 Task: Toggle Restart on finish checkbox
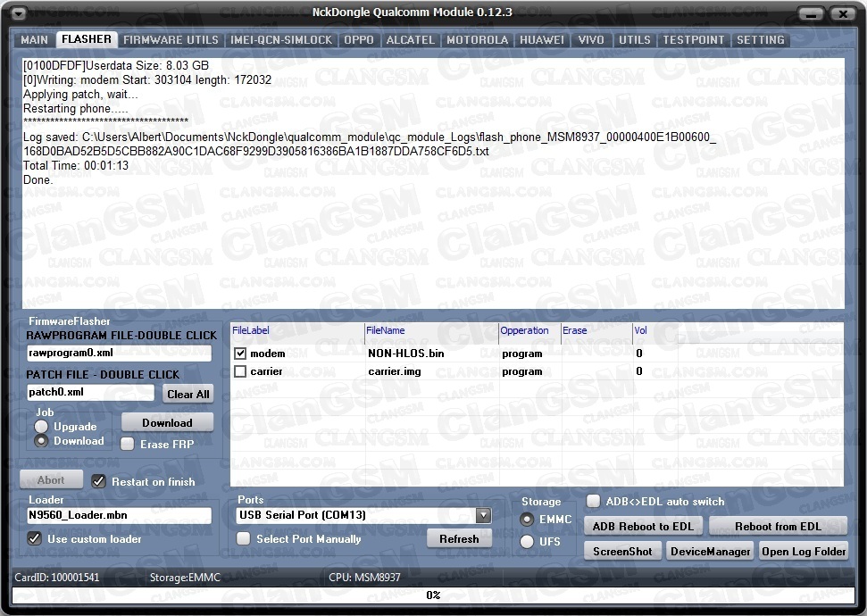tap(98, 481)
